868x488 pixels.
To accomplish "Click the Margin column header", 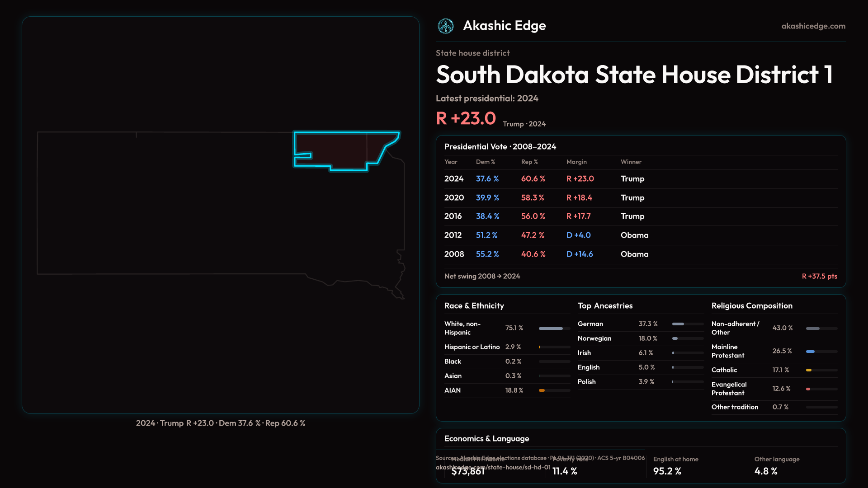I will 576,162.
